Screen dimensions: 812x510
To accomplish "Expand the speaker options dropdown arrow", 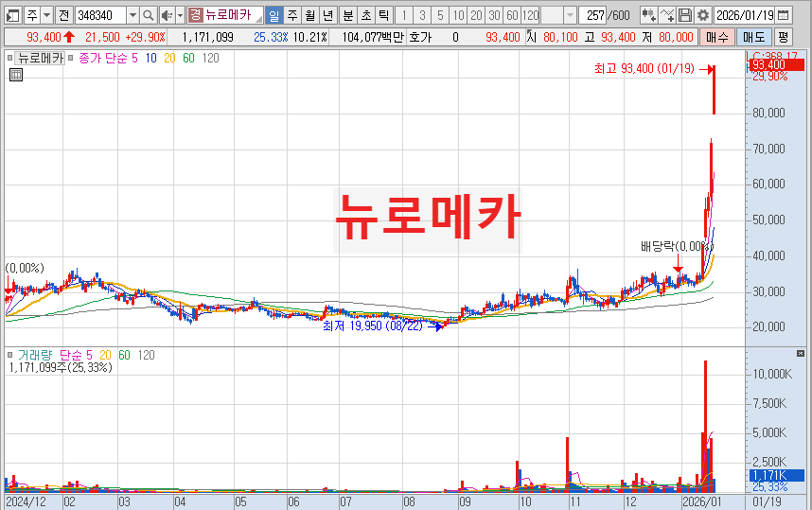I will coord(180,15).
